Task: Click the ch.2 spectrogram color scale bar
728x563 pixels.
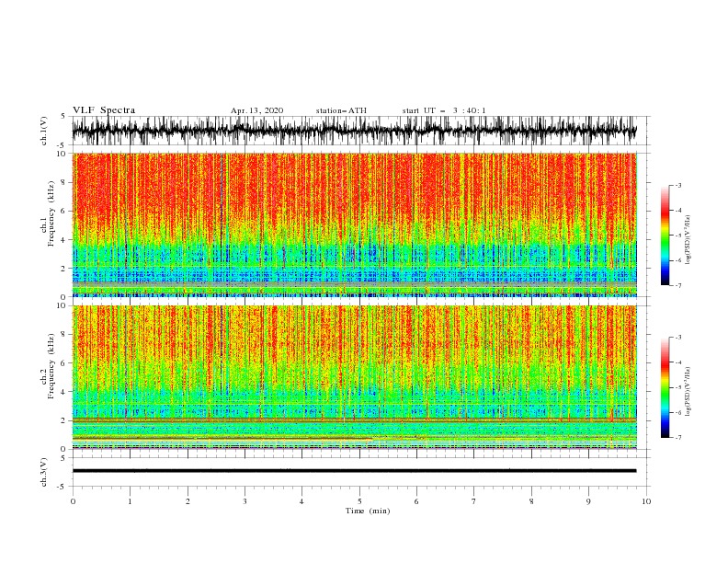Action: pos(665,387)
